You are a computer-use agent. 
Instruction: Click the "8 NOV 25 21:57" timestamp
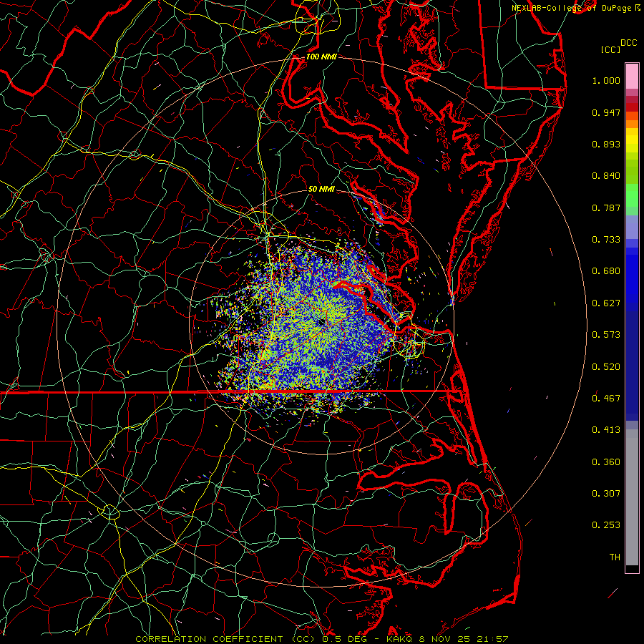pos(463,639)
